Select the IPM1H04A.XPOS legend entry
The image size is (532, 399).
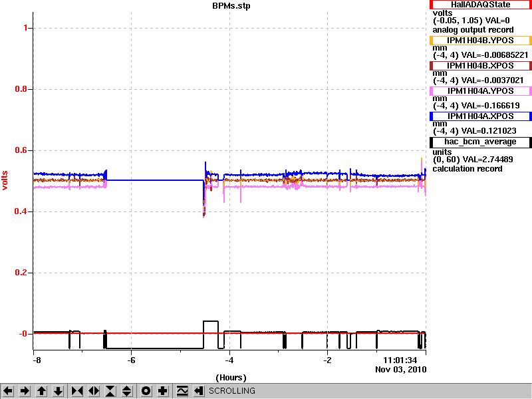(480, 116)
